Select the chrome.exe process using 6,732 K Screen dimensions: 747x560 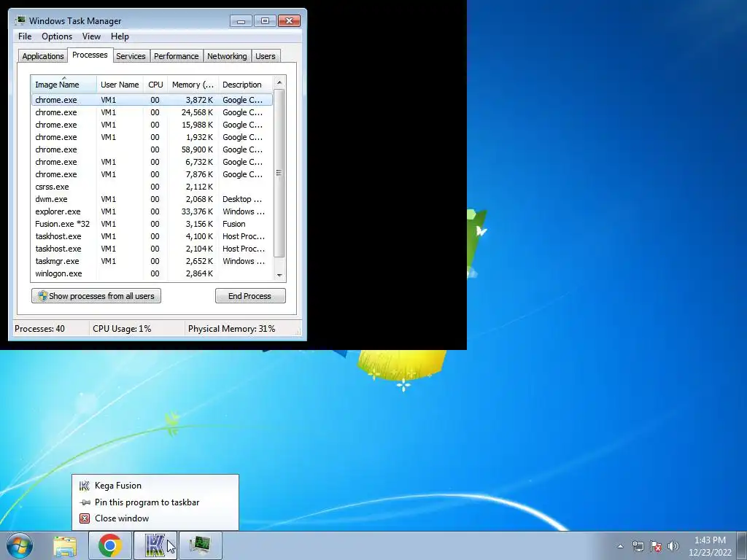coord(152,162)
